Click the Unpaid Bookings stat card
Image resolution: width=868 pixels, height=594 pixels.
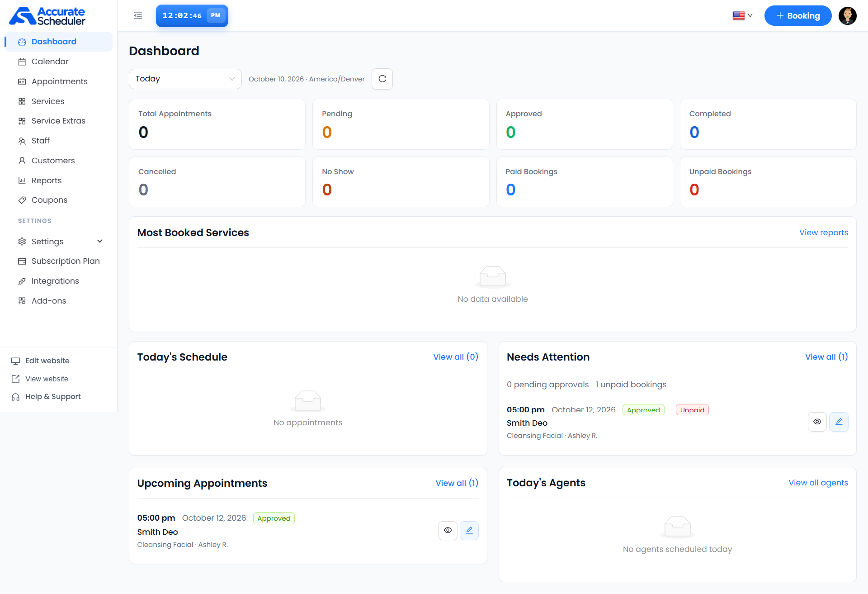(x=768, y=182)
